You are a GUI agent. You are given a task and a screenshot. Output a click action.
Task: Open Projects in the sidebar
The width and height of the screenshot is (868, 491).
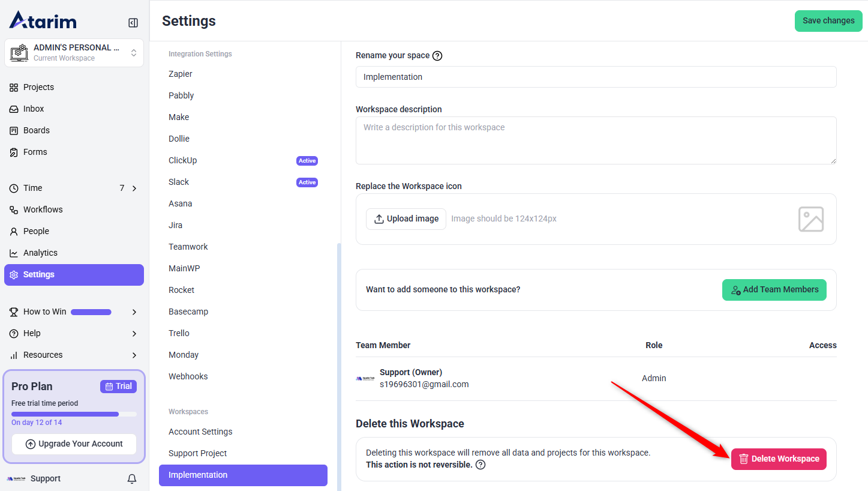pyautogui.click(x=38, y=87)
